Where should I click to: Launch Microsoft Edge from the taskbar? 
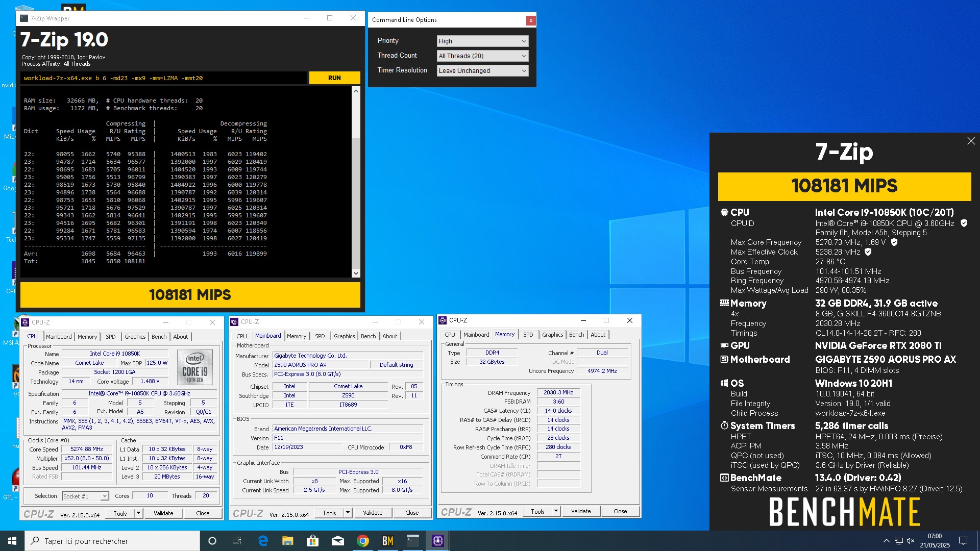coord(263,541)
